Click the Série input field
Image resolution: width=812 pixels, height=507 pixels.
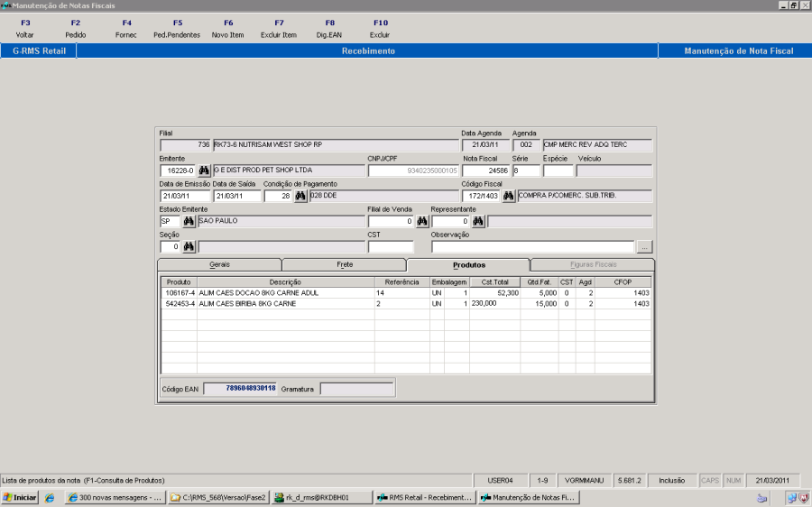[x=526, y=171]
